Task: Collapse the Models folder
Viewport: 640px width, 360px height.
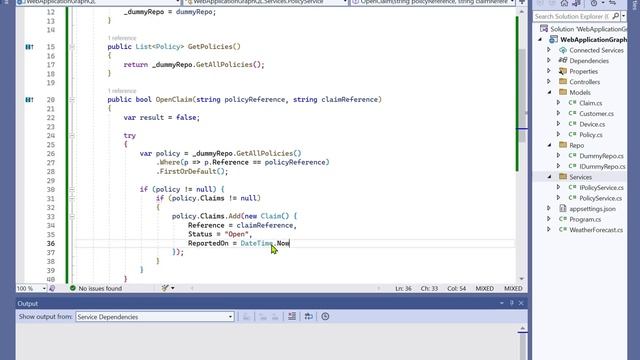Action: coord(549,92)
